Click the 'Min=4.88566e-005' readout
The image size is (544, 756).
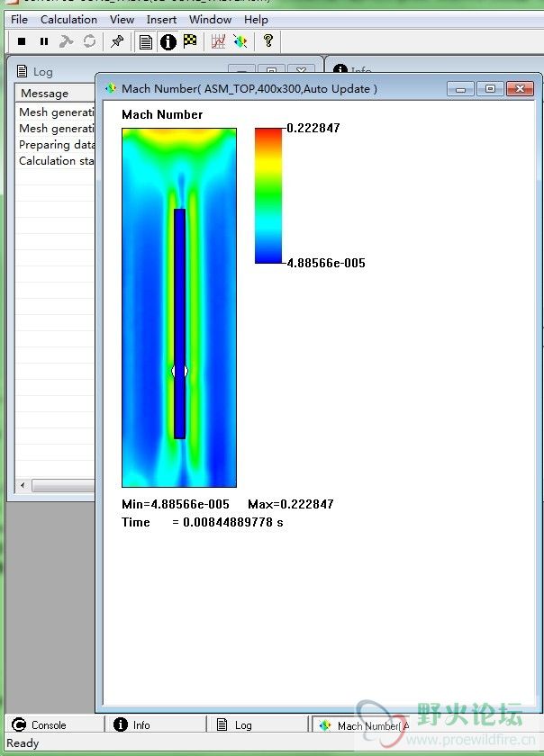(x=176, y=504)
